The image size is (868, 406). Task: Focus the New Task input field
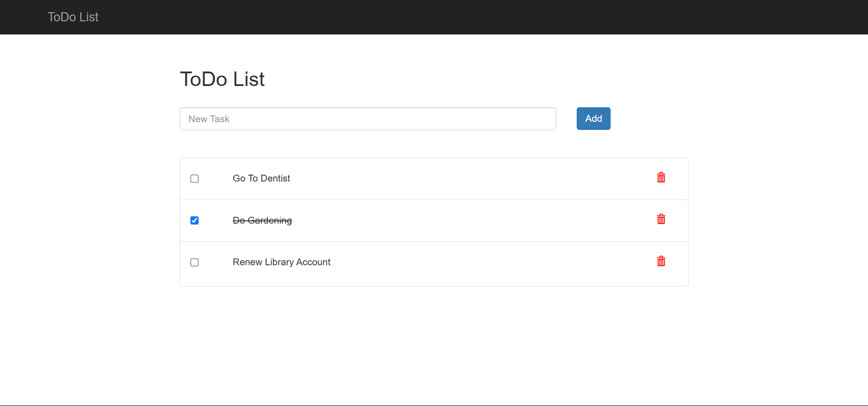(368, 119)
